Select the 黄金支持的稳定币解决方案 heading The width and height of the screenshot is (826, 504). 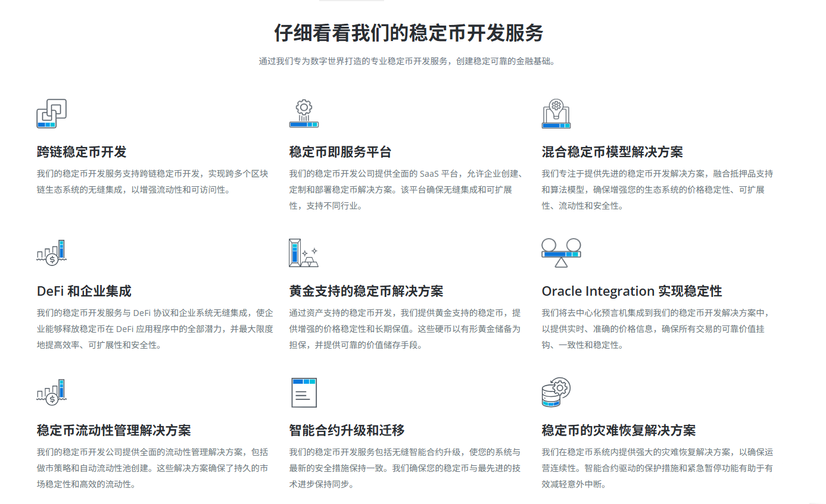(x=366, y=291)
